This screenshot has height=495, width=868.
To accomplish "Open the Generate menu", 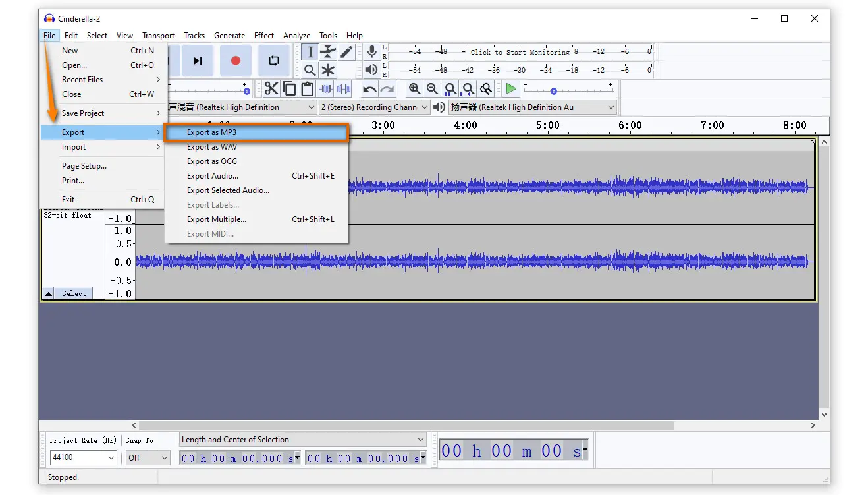I will [x=229, y=36].
